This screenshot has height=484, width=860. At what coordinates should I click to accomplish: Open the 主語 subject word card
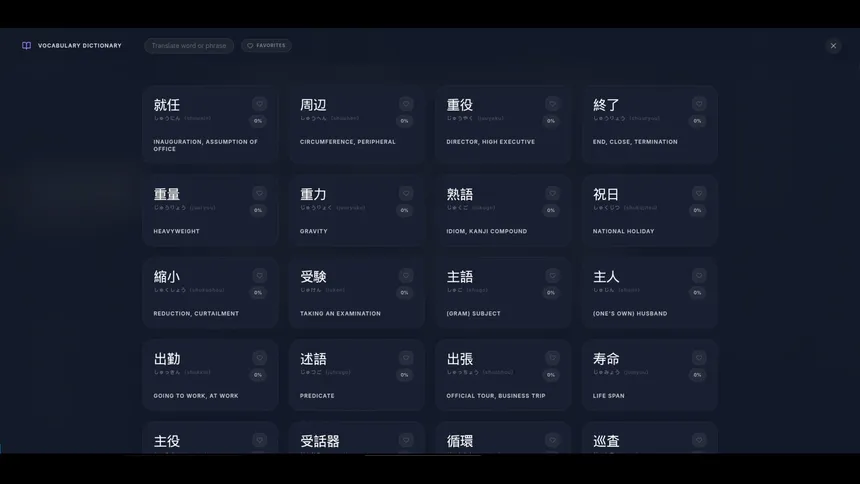pyautogui.click(x=503, y=293)
